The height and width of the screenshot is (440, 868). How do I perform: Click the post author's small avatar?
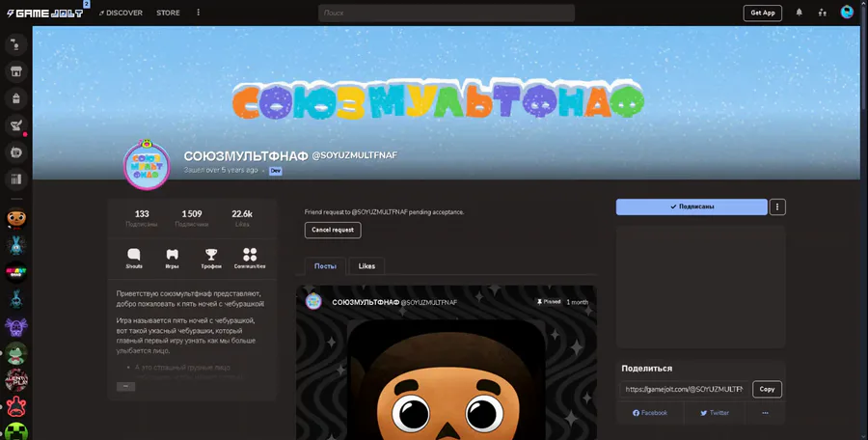(x=313, y=301)
